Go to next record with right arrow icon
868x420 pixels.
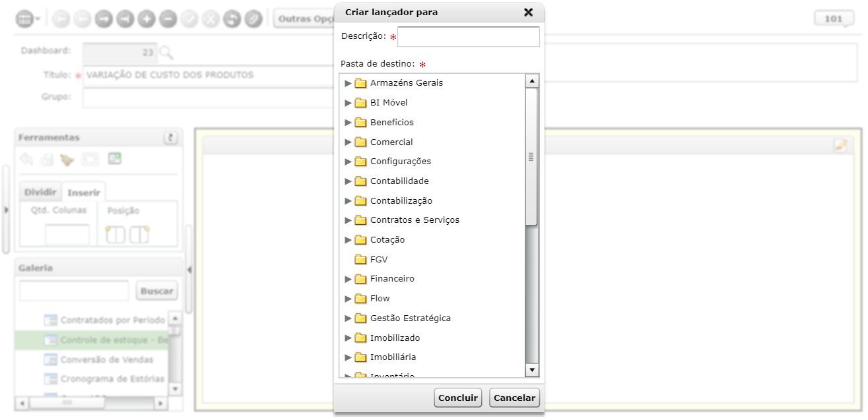(104, 19)
